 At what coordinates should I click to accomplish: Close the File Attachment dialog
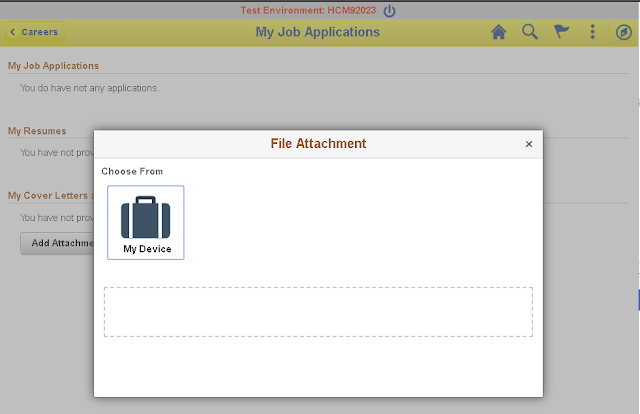click(x=529, y=144)
